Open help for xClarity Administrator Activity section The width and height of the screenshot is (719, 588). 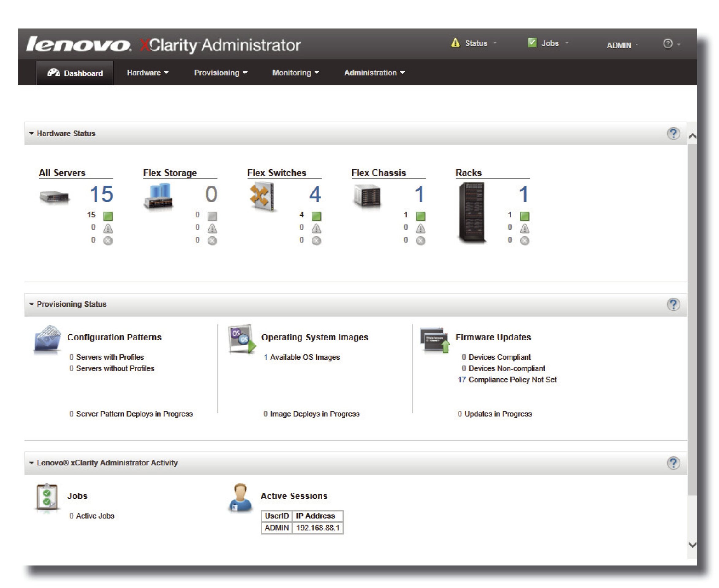pos(673,463)
